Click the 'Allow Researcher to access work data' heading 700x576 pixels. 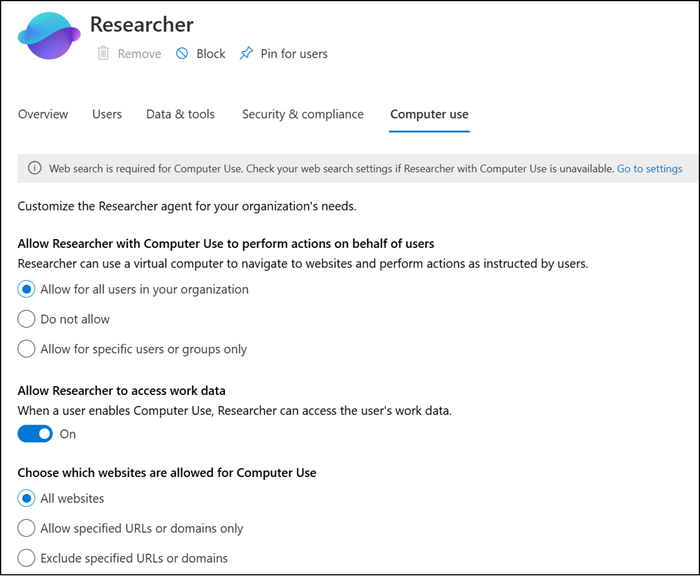pyautogui.click(x=121, y=391)
